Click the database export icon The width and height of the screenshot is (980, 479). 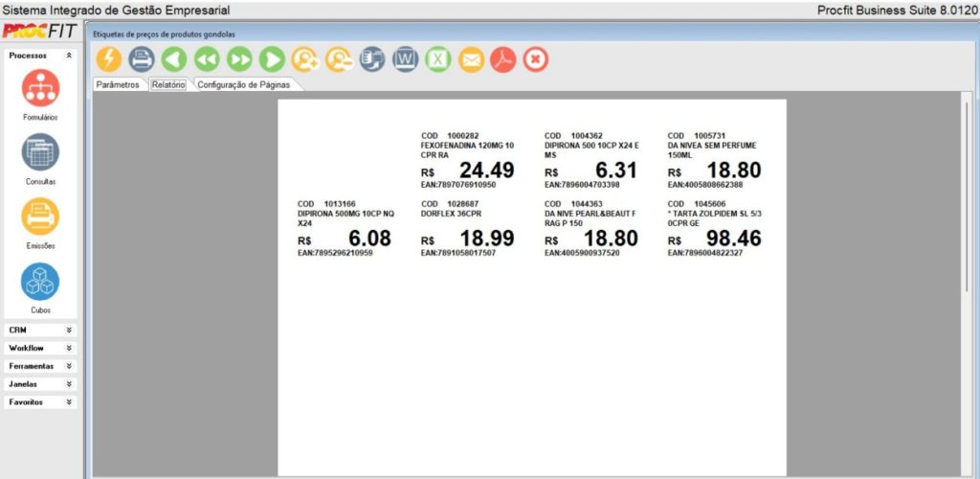click(372, 59)
